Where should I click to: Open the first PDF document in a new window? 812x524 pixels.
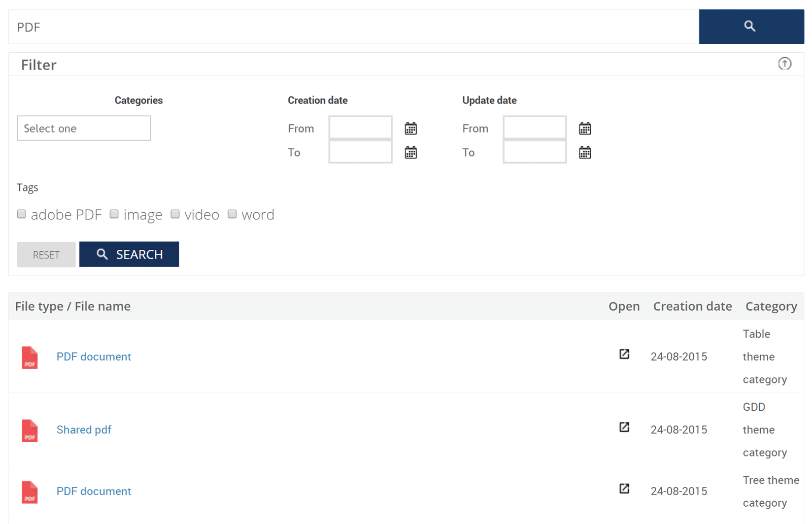624,354
